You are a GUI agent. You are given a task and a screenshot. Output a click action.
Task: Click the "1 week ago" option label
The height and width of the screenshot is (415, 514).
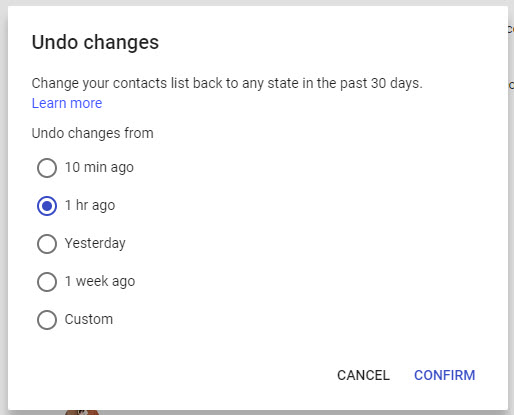click(100, 281)
